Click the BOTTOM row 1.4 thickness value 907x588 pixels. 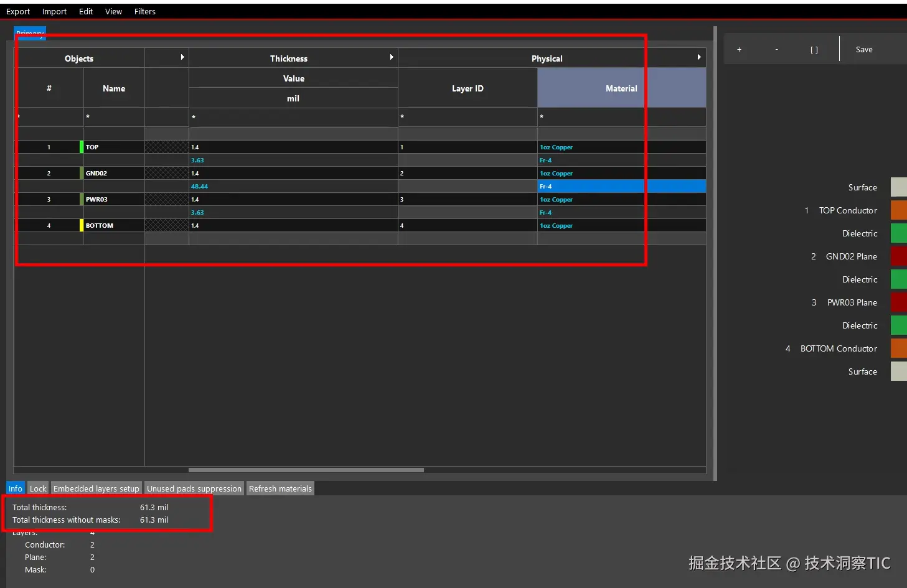293,225
